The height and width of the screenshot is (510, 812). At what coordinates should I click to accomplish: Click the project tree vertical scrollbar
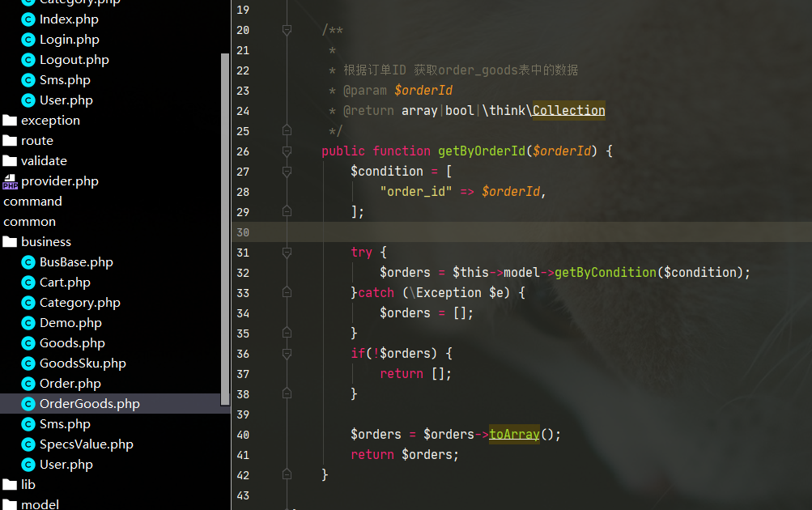pos(225,229)
